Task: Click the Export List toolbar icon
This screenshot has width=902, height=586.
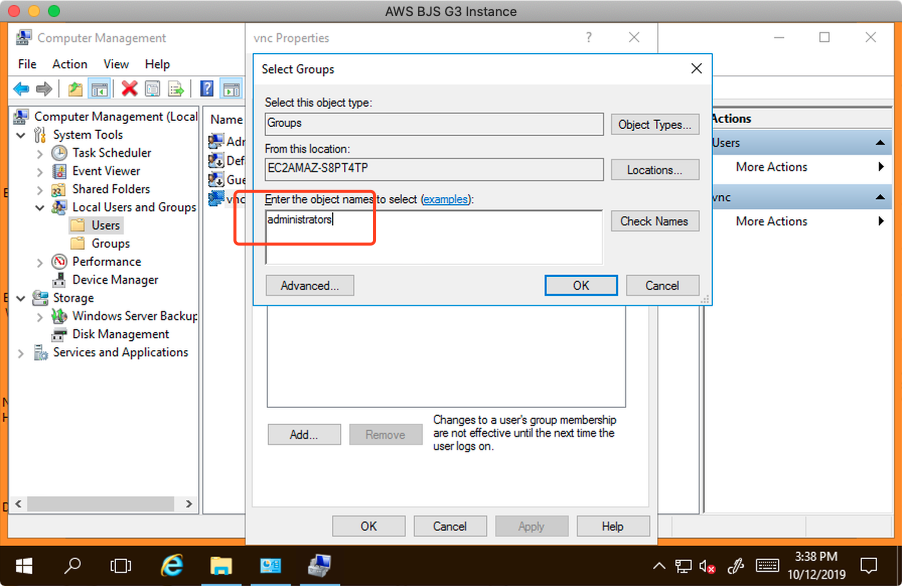Action: pos(176,89)
